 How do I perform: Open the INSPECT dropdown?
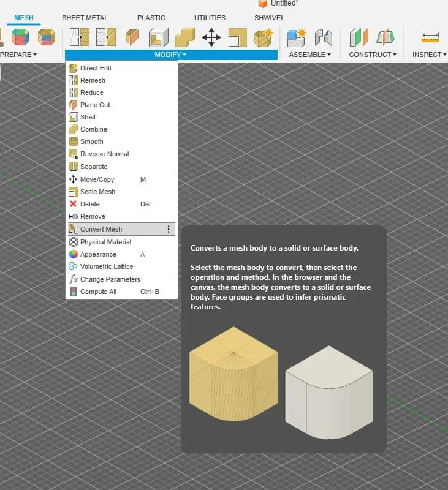(x=429, y=55)
